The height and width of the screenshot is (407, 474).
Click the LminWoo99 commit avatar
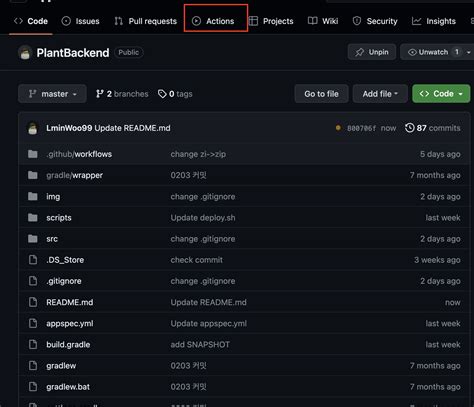coord(33,128)
